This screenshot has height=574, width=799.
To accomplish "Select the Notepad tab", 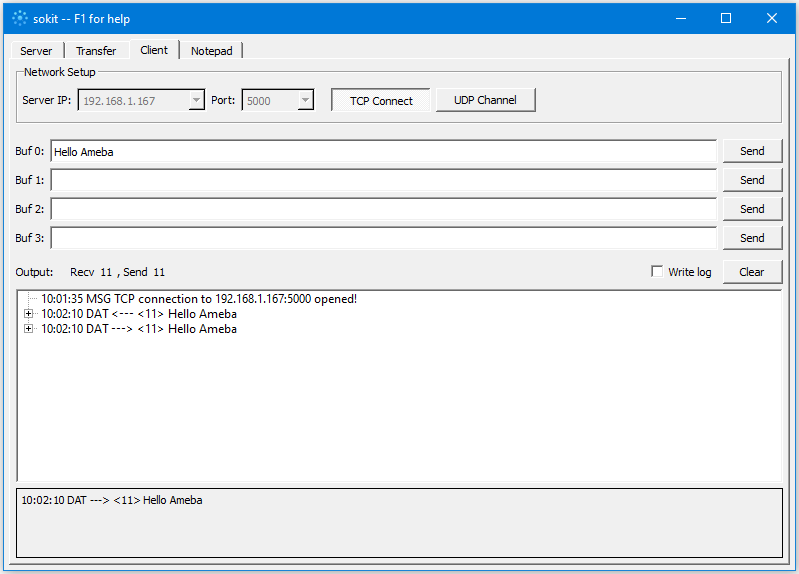I will [211, 50].
